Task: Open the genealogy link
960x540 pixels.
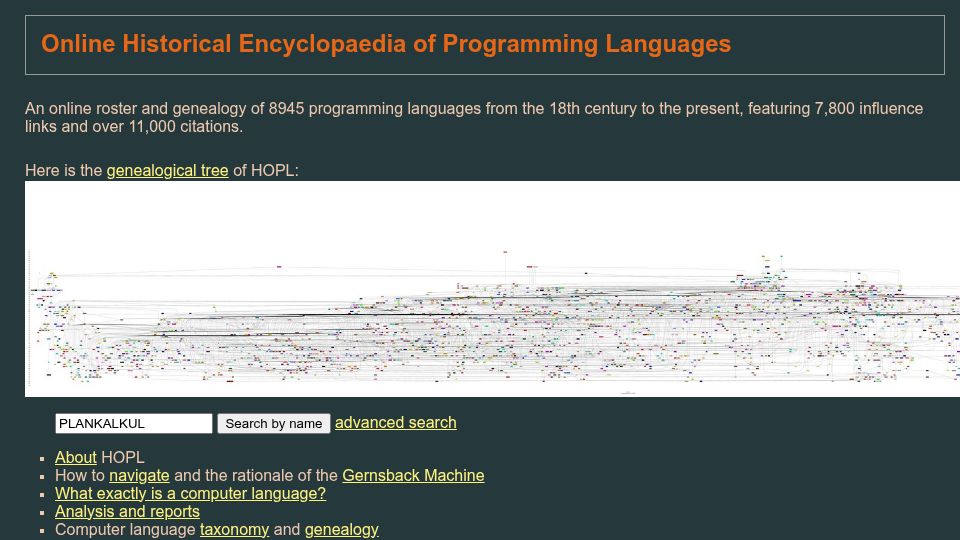Action: point(342,530)
